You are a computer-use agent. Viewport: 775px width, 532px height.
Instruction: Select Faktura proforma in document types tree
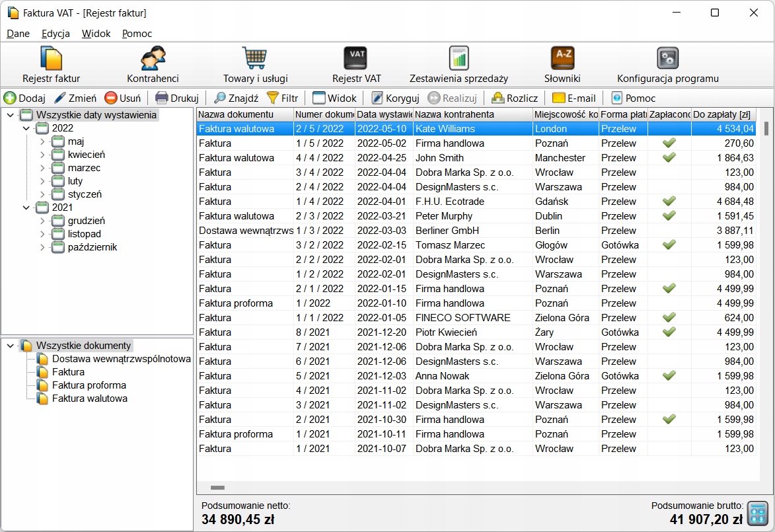pos(89,385)
